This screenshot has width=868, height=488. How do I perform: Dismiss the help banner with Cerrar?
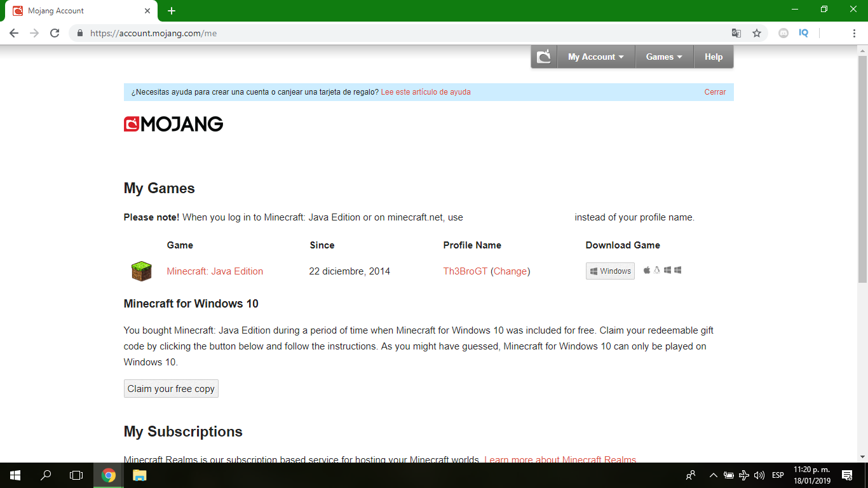point(715,92)
